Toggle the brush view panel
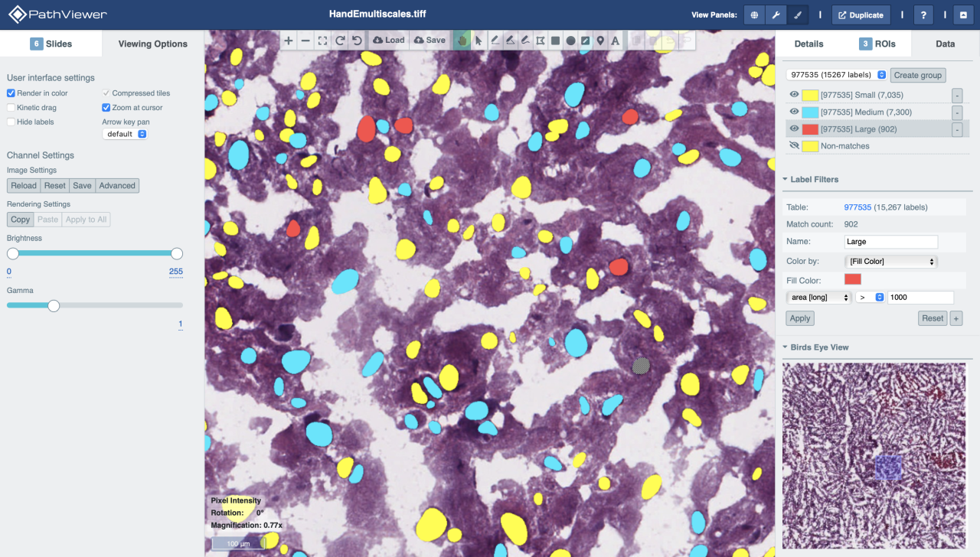The height and width of the screenshot is (557, 980). point(797,15)
